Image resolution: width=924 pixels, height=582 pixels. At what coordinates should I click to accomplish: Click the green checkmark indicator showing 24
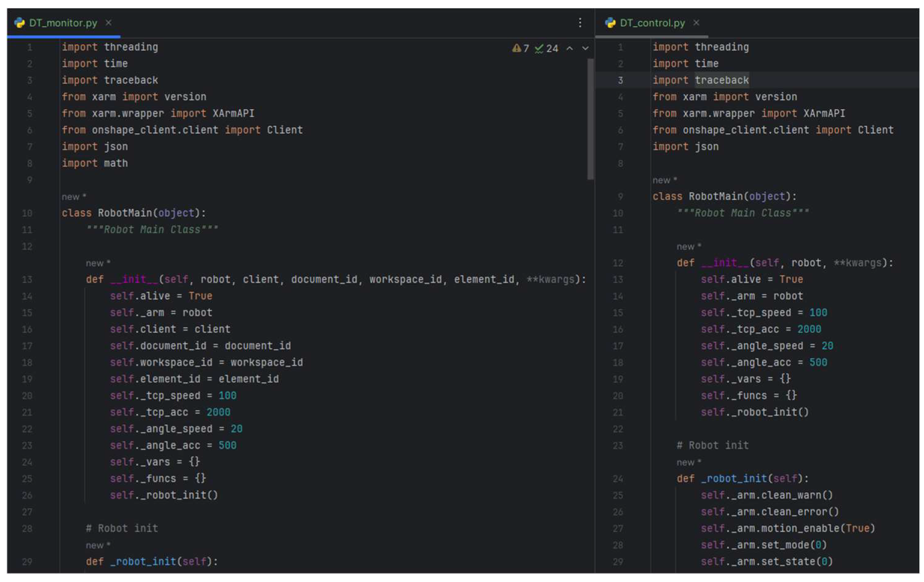[x=547, y=48]
